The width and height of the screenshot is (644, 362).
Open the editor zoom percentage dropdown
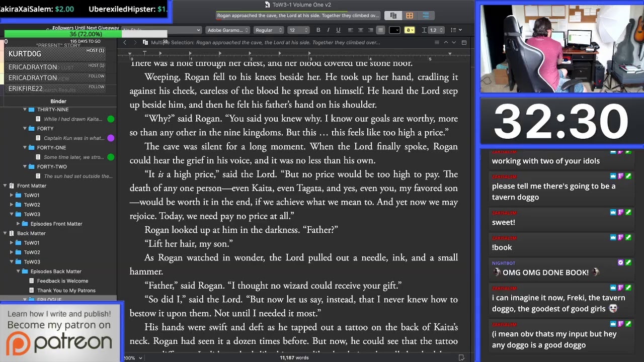(x=132, y=358)
